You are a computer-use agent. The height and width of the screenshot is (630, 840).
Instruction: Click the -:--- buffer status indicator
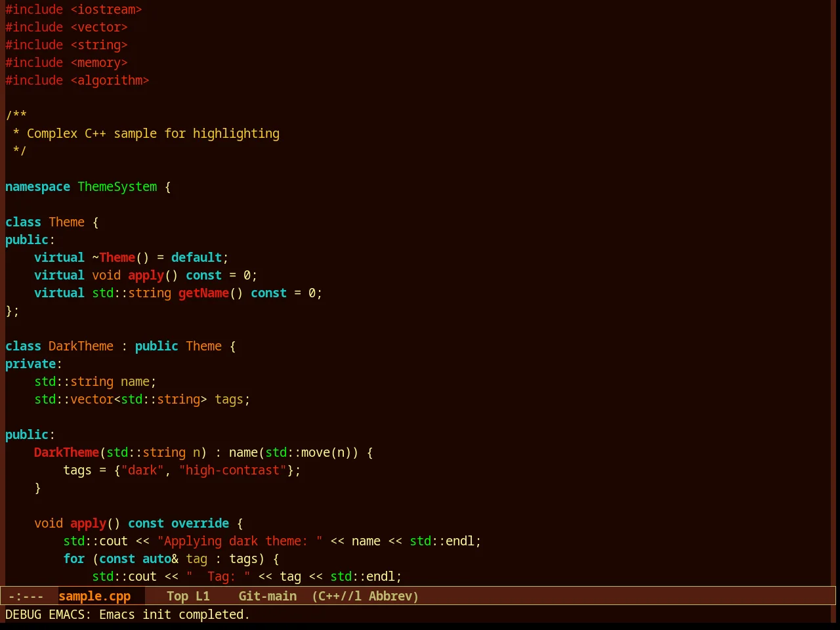point(26,596)
